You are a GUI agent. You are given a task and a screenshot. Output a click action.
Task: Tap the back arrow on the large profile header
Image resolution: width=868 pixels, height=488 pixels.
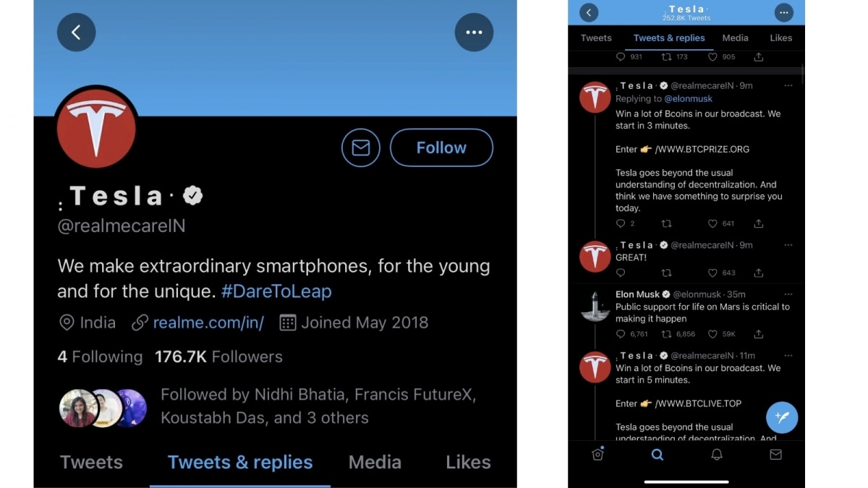tap(76, 33)
